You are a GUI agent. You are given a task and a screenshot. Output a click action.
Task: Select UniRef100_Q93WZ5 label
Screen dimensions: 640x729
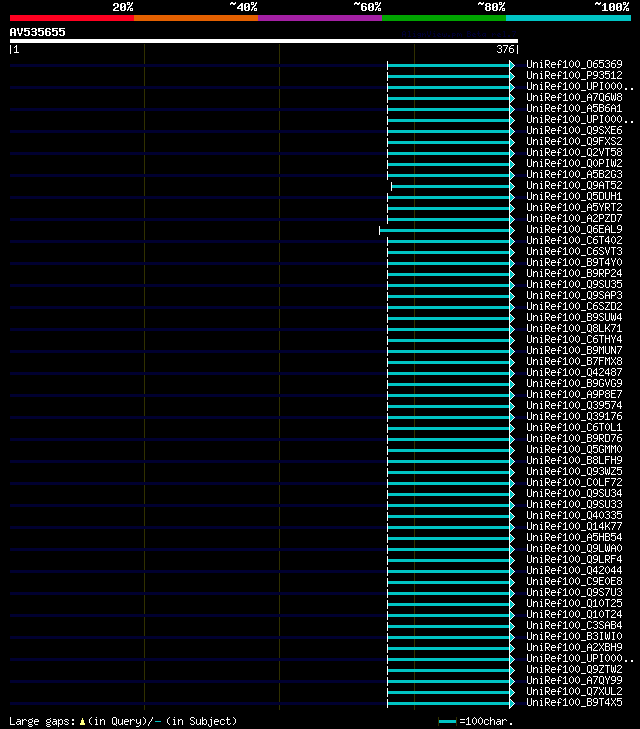pos(574,471)
